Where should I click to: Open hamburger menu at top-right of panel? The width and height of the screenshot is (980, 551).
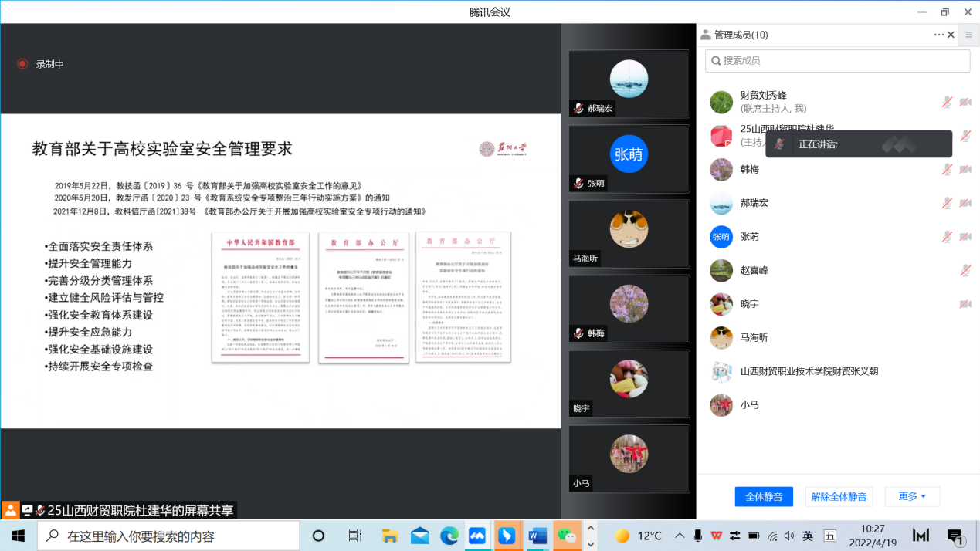pos(968,35)
